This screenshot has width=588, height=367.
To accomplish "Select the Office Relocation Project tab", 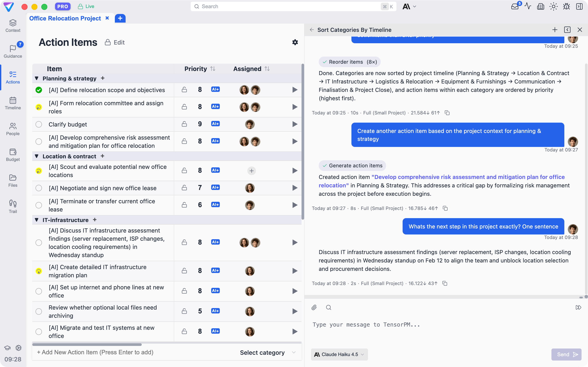I will (x=65, y=18).
